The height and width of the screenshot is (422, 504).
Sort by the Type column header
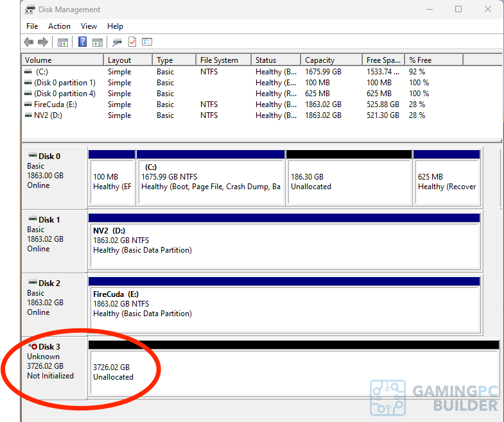pyautogui.click(x=174, y=60)
